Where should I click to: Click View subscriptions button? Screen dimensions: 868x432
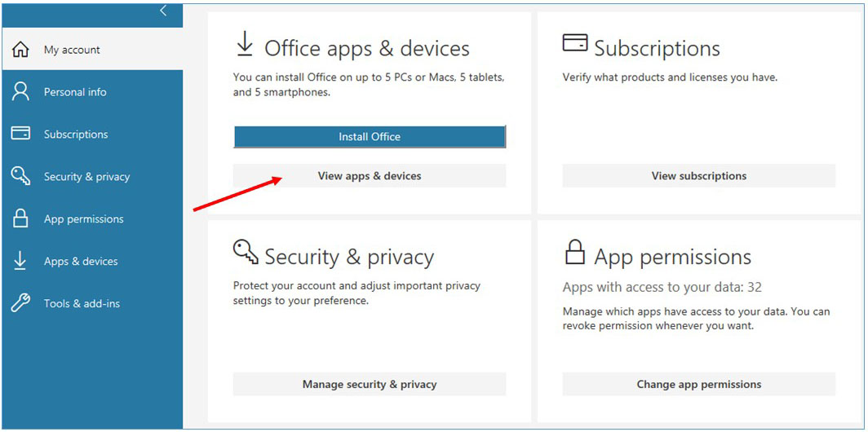(698, 175)
